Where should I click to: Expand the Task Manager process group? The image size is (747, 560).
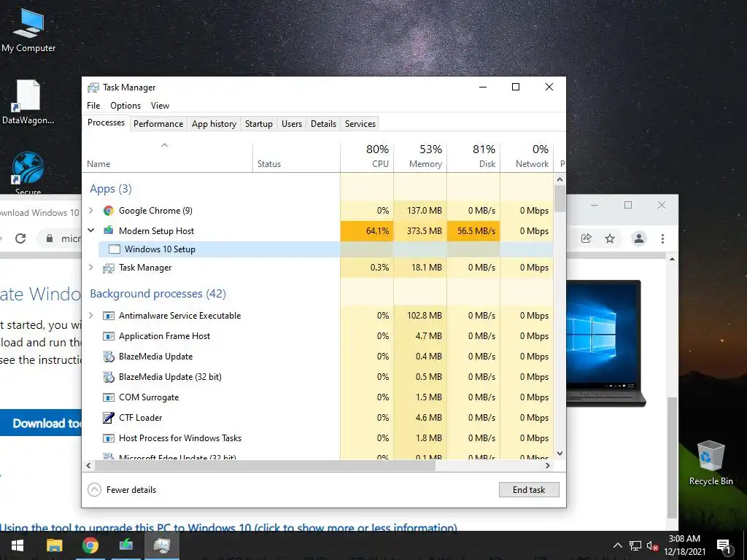[91, 268]
